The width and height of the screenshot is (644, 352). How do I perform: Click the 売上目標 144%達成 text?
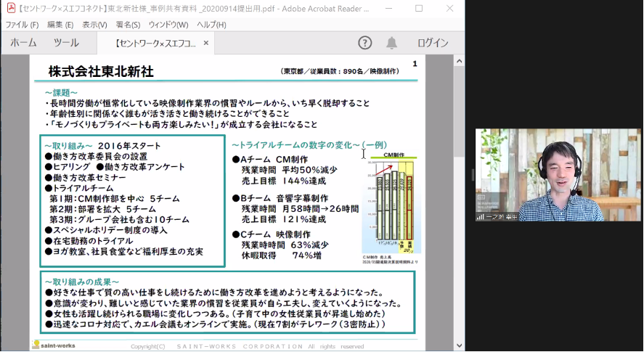point(284,181)
